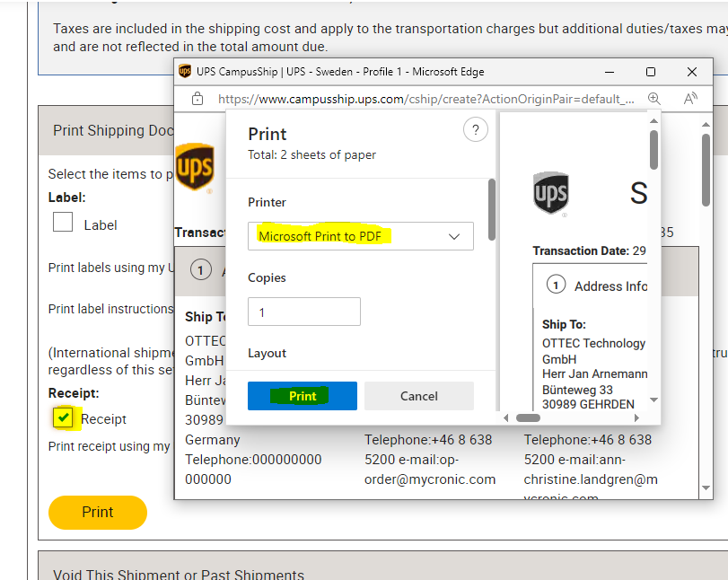
Task: Click the 'Print Shipping Doc' section header
Action: click(x=113, y=130)
